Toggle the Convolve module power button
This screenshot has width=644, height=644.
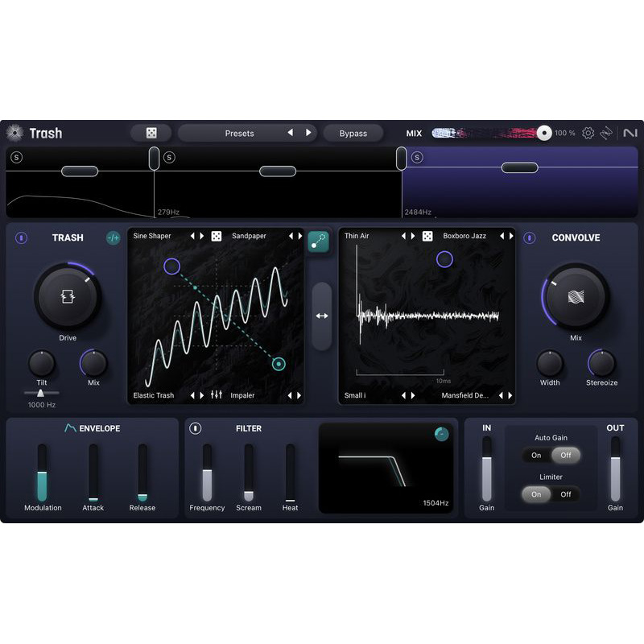530,237
